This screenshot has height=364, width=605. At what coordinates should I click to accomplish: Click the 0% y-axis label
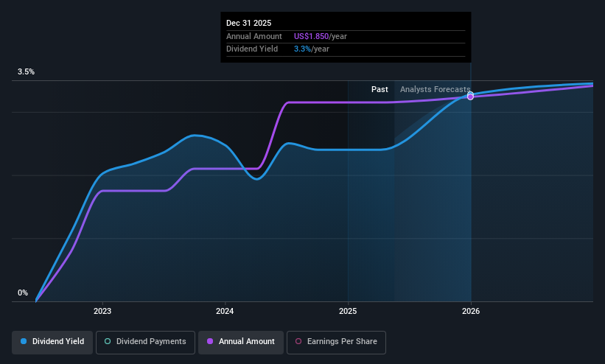[x=23, y=293]
